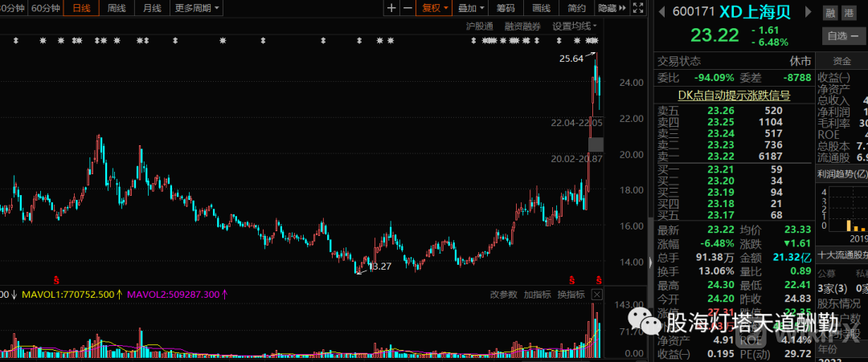
Task: Toggle fullscreen chart view icon
Action: point(638,8)
